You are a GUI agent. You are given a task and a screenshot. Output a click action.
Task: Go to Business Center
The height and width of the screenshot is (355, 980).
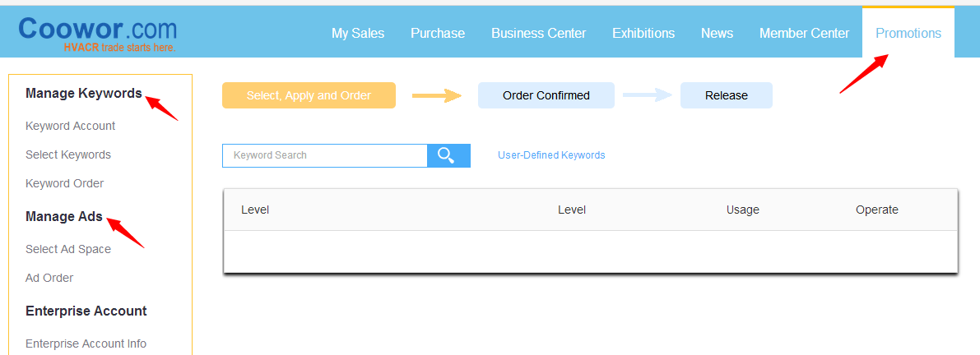pyautogui.click(x=538, y=33)
